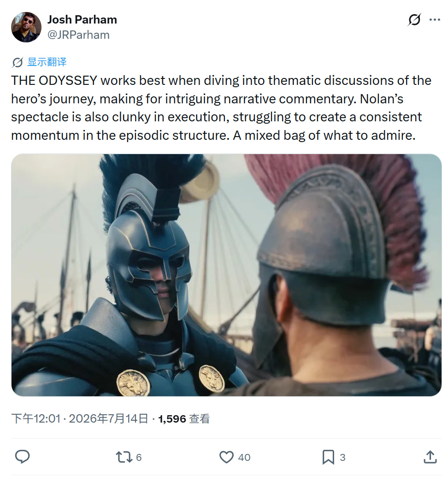Open Josh Parham's profile avatar
This screenshot has height=477, width=448.
[26, 27]
